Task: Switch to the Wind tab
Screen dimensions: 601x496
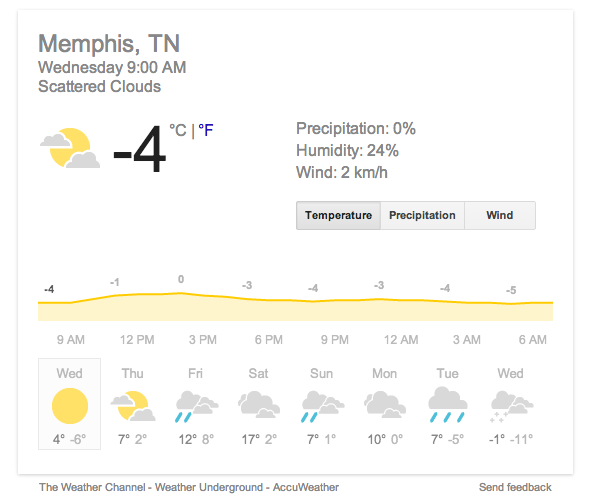Action: point(500,215)
